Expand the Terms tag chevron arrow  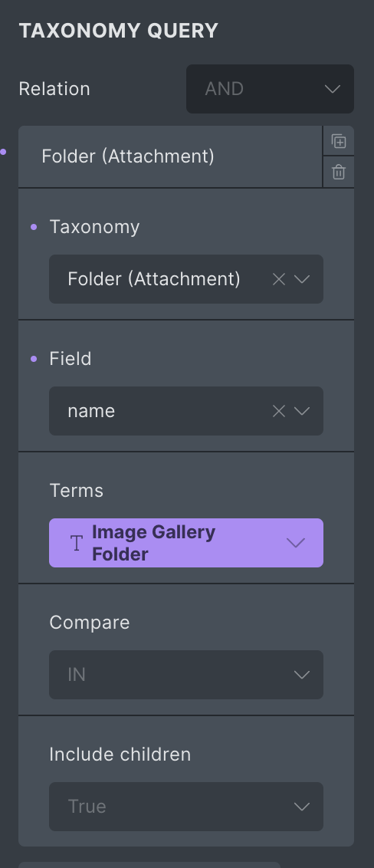click(296, 543)
